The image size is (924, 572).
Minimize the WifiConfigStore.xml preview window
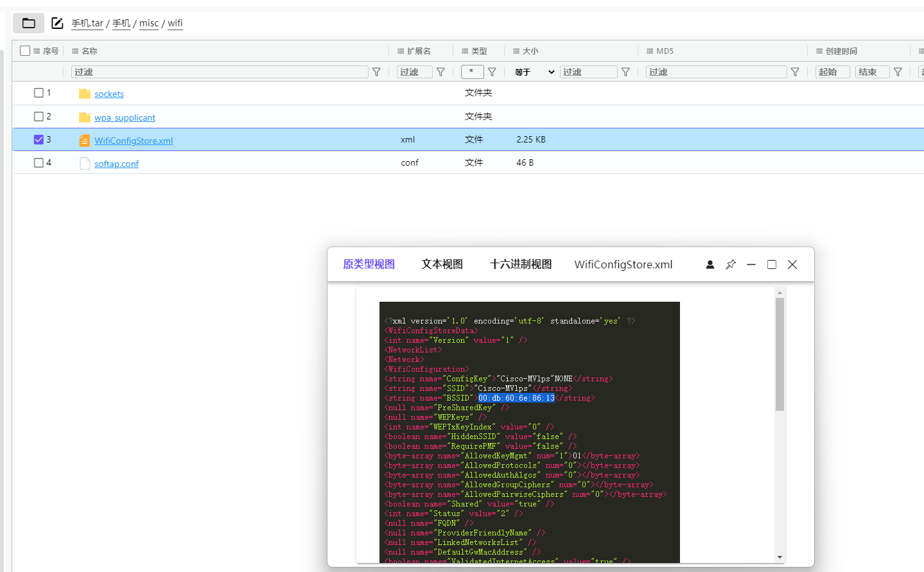pyautogui.click(x=751, y=264)
